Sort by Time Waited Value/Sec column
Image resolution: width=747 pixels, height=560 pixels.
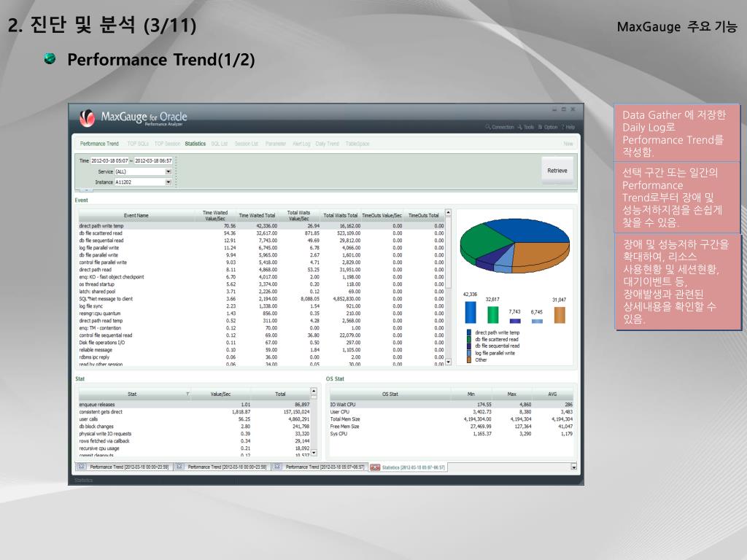pos(215,215)
